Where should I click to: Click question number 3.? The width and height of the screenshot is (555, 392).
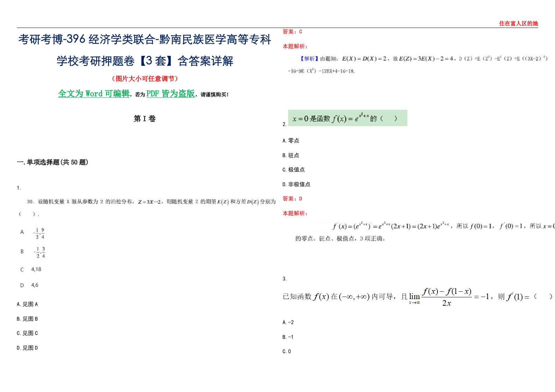[x=285, y=279]
